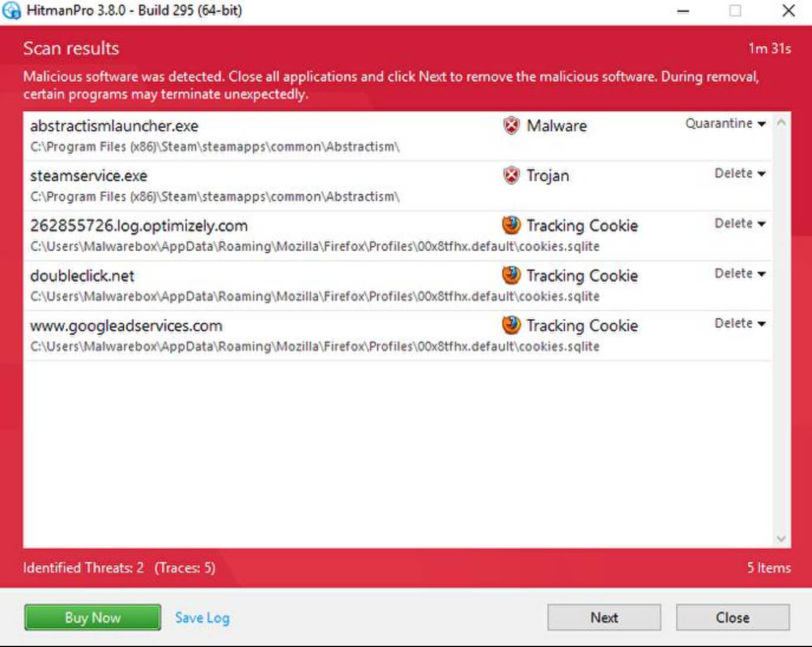This screenshot has height=647, width=812.
Task: Close the HitmanPro window with X
Action: coord(788,11)
